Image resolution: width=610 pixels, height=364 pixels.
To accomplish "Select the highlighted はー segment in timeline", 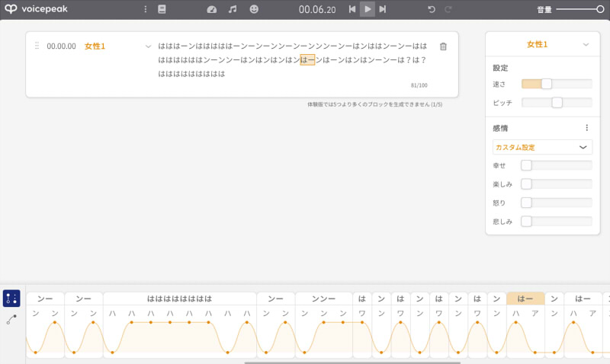I will pos(525,299).
